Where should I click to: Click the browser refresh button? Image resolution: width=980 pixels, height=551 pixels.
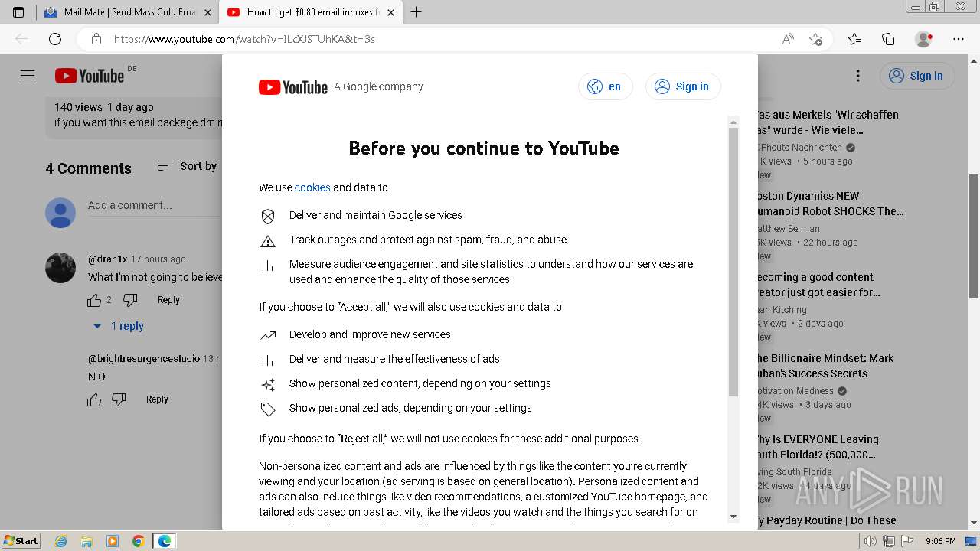point(55,39)
